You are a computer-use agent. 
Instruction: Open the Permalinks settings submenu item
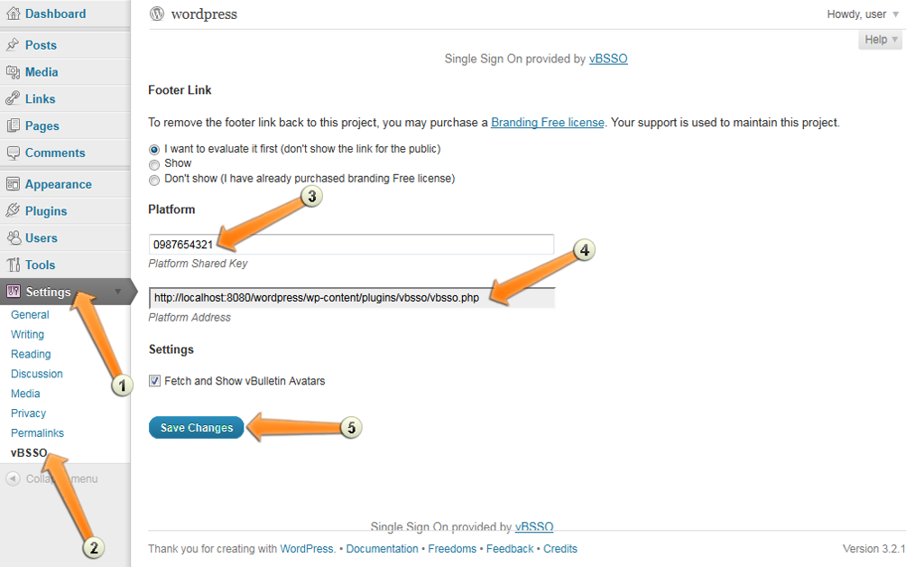tap(37, 432)
